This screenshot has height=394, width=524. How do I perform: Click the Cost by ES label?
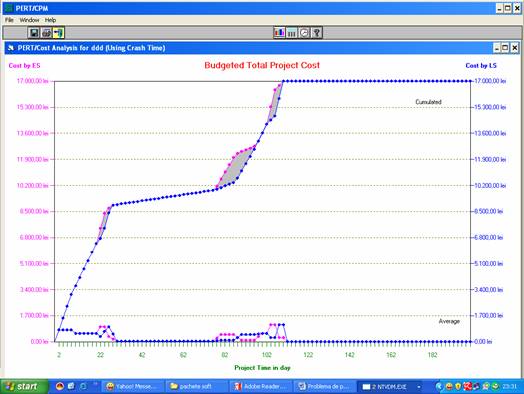(x=24, y=65)
